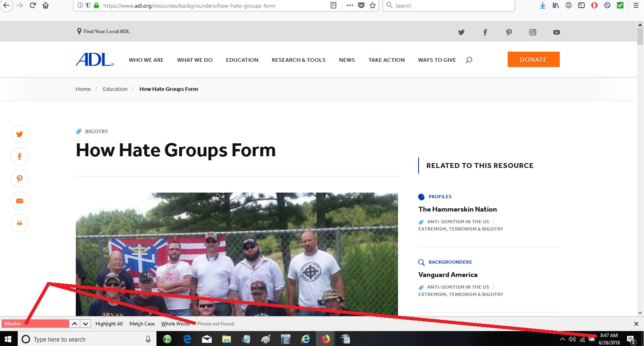Close the find bar
Screen dimensions: 644x346
click(636, 323)
